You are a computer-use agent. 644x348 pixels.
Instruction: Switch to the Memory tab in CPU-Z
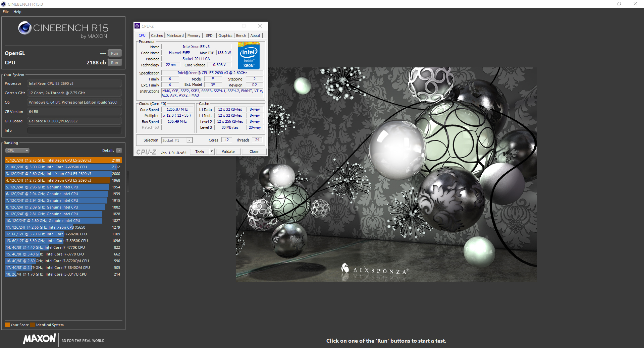pyautogui.click(x=194, y=36)
